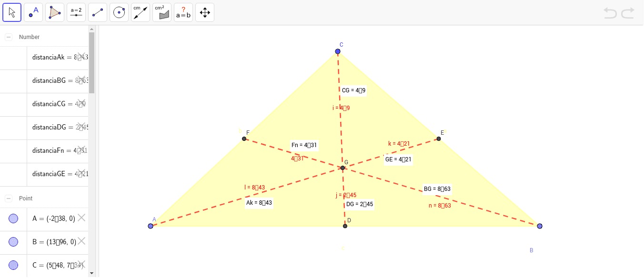Collapse the Number group

coord(9,37)
